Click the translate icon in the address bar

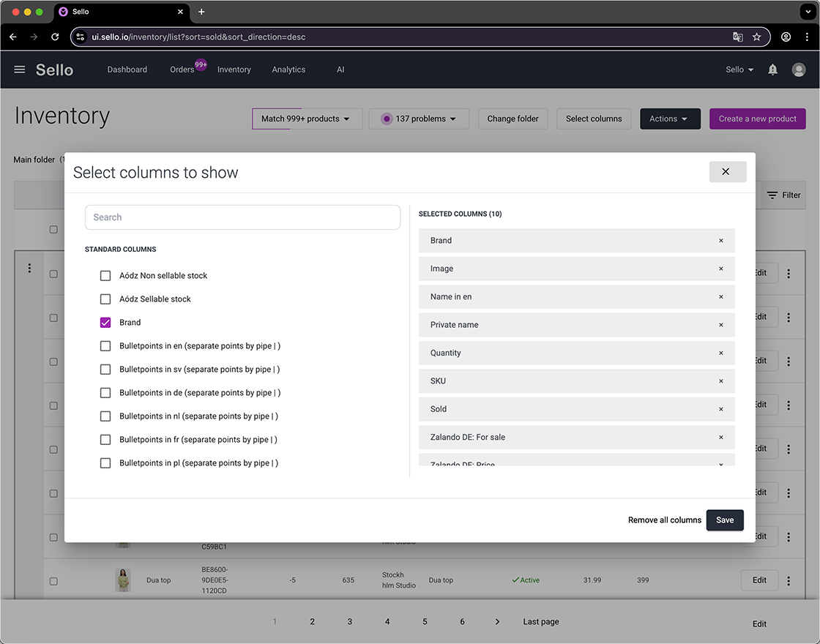(x=739, y=37)
